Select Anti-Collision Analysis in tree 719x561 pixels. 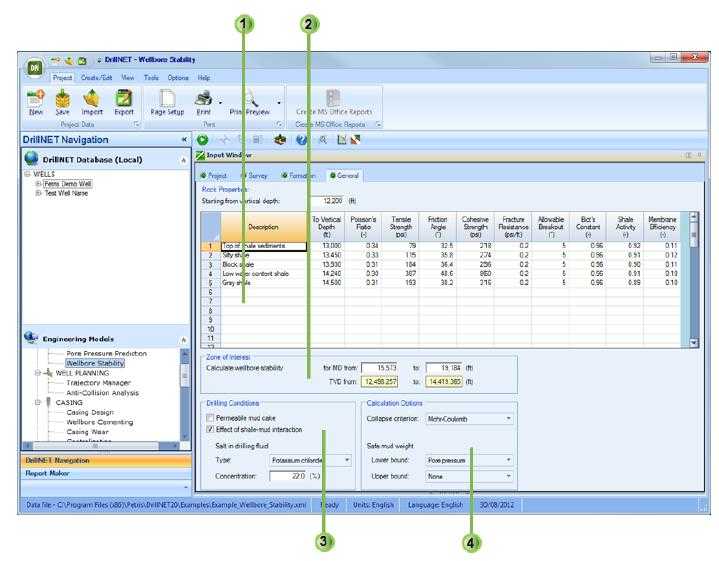point(102,393)
